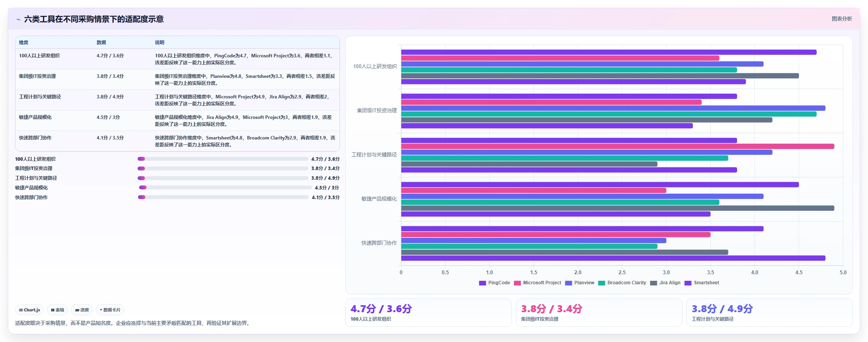Click the bottom Smartsheet bar in 快速跨部门协作 group
Image resolution: width=868 pixels, height=342 pixels.
[x=613, y=258]
